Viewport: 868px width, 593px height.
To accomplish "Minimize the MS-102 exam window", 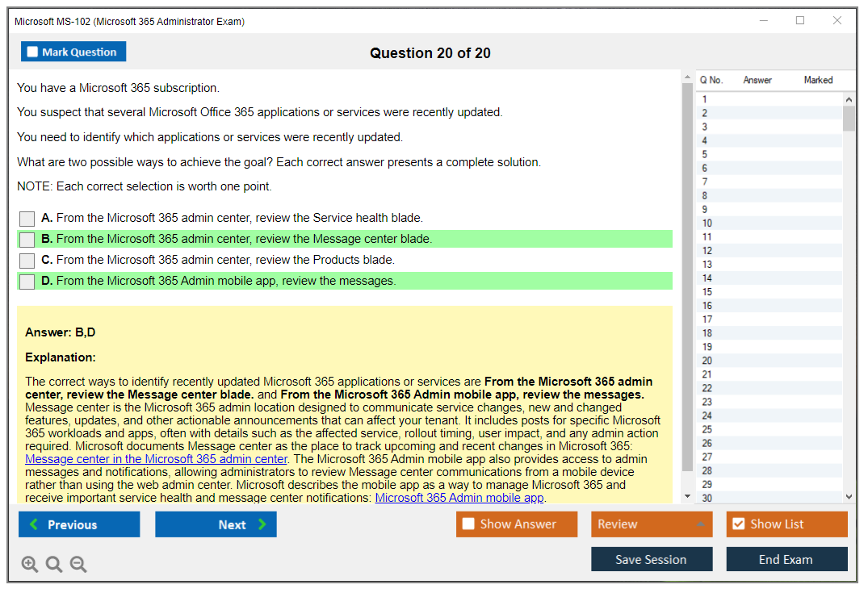I will [764, 20].
